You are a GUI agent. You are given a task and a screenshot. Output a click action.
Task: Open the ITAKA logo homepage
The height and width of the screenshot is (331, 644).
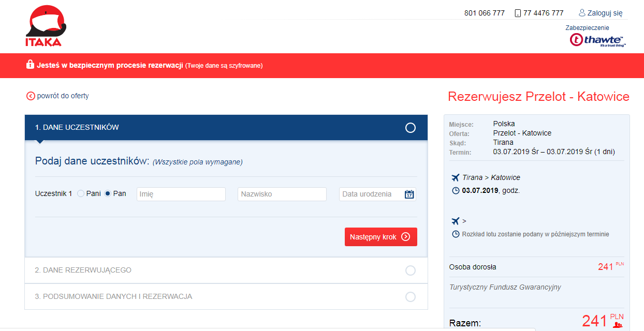(x=46, y=26)
